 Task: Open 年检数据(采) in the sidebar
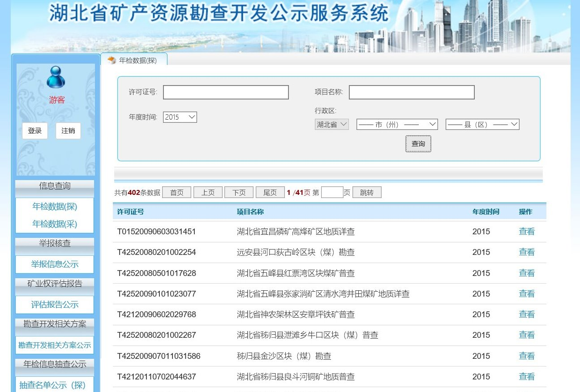(55, 224)
